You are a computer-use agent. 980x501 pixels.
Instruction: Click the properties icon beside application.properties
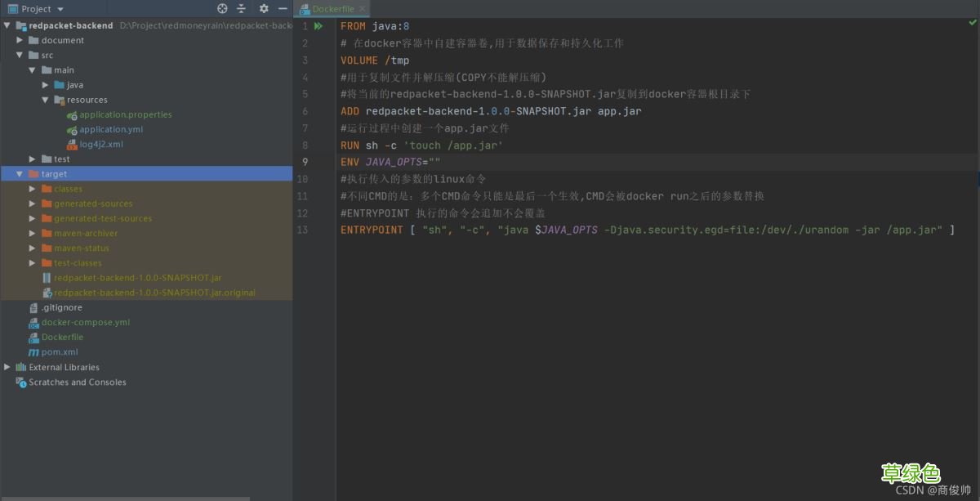click(x=70, y=114)
